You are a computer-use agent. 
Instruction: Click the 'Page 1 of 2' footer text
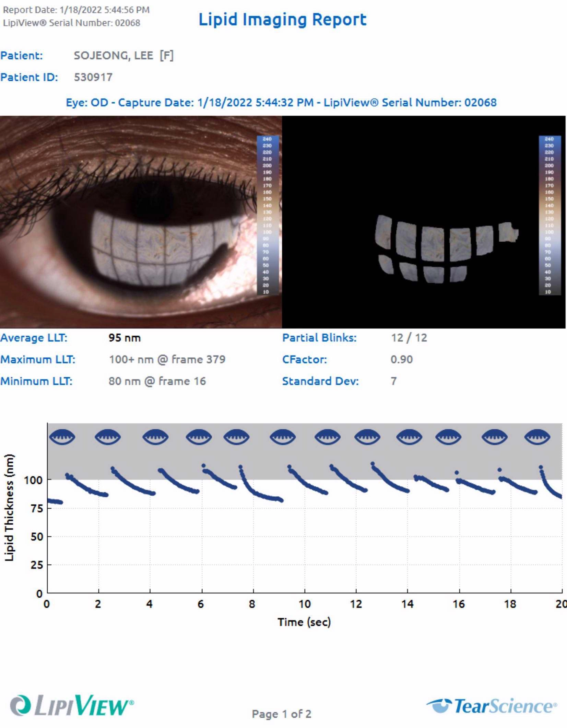pos(281,714)
